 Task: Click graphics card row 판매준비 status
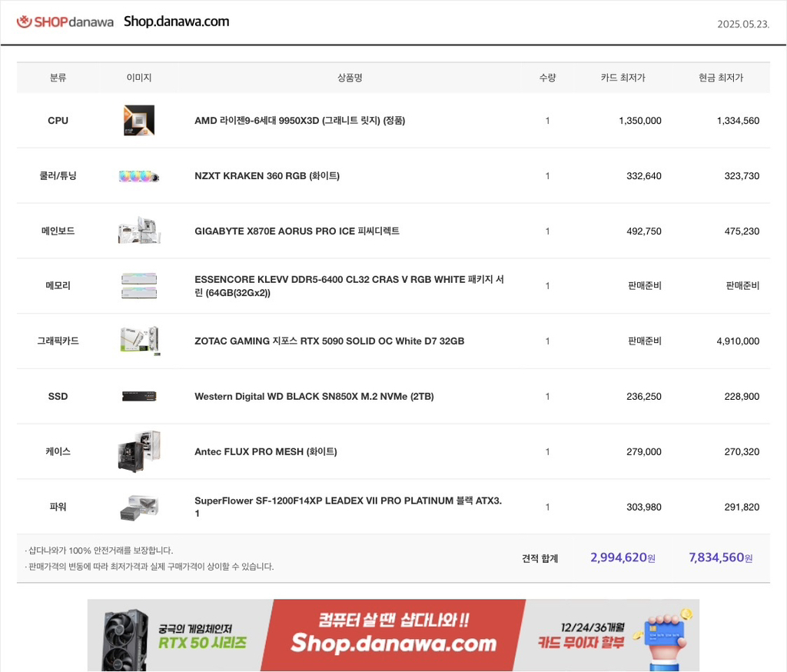(645, 341)
